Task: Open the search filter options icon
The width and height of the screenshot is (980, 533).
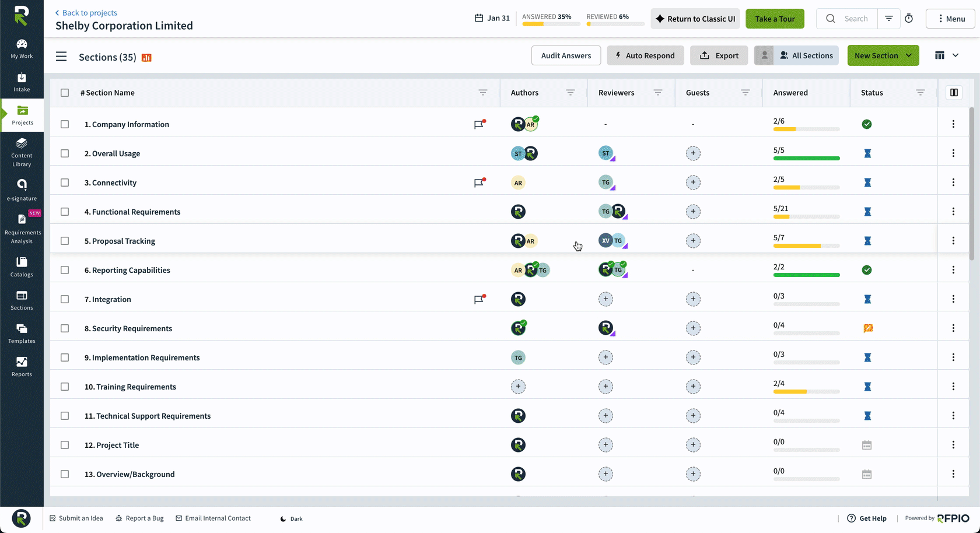Action: (889, 19)
